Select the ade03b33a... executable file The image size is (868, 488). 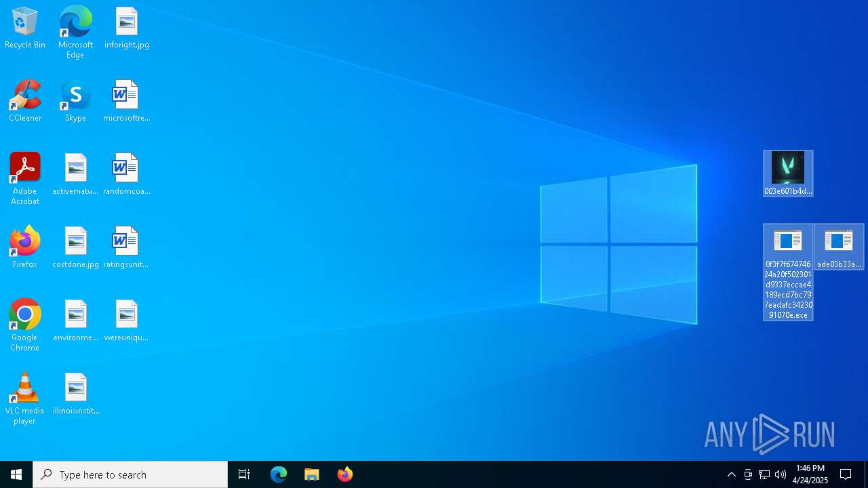pyautogui.click(x=839, y=247)
